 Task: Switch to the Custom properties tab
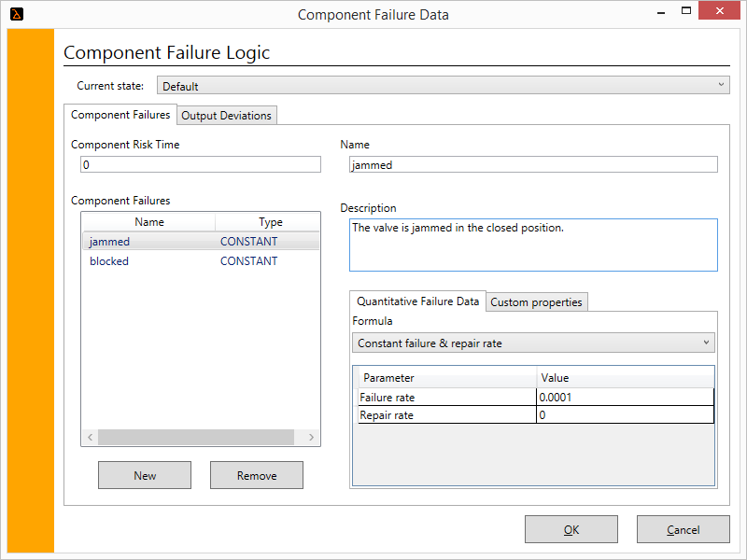(x=536, y=302)
